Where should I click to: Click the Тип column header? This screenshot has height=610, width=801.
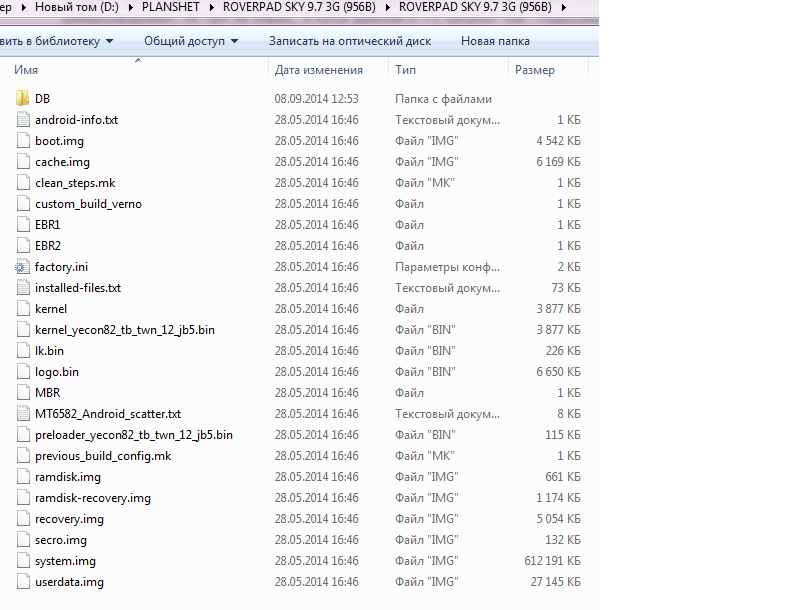pyautogui.click(x=405, y=70)
